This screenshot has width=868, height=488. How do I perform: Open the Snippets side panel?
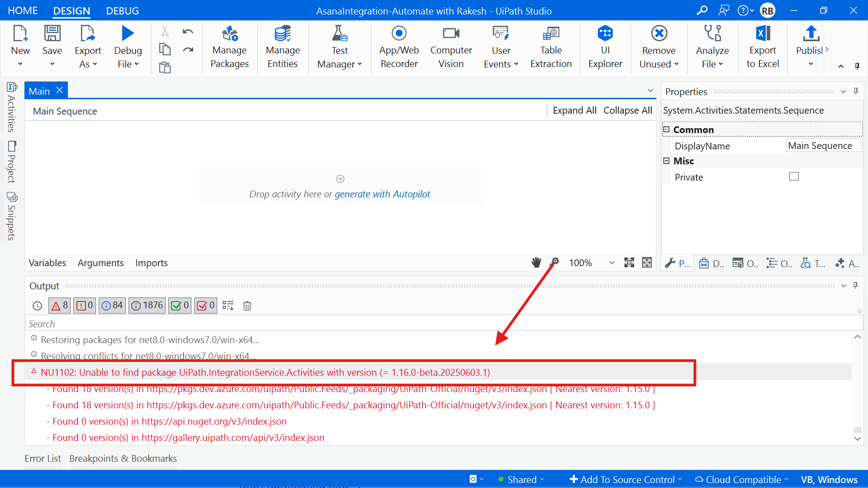pyautogui.click(x=11, y=216)
